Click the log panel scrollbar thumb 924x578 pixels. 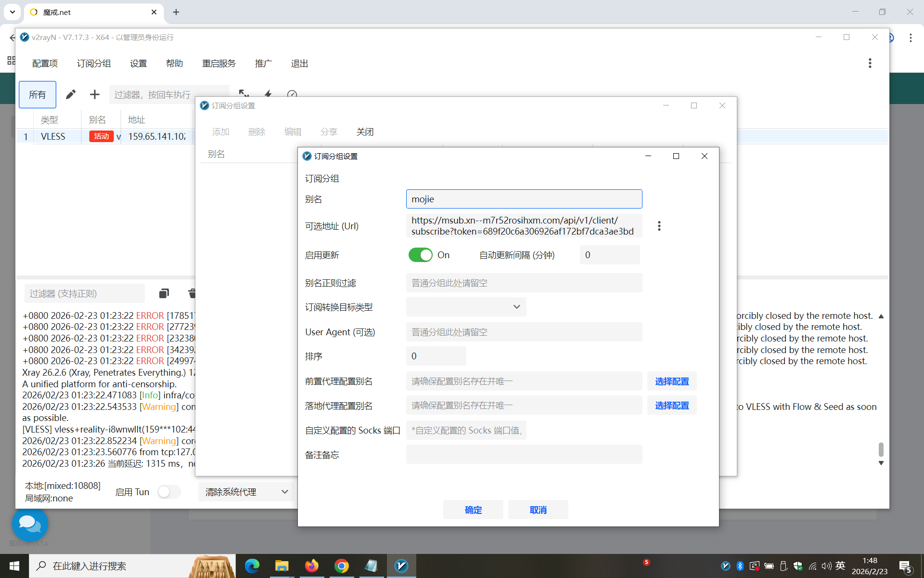[x=881, y=449]
